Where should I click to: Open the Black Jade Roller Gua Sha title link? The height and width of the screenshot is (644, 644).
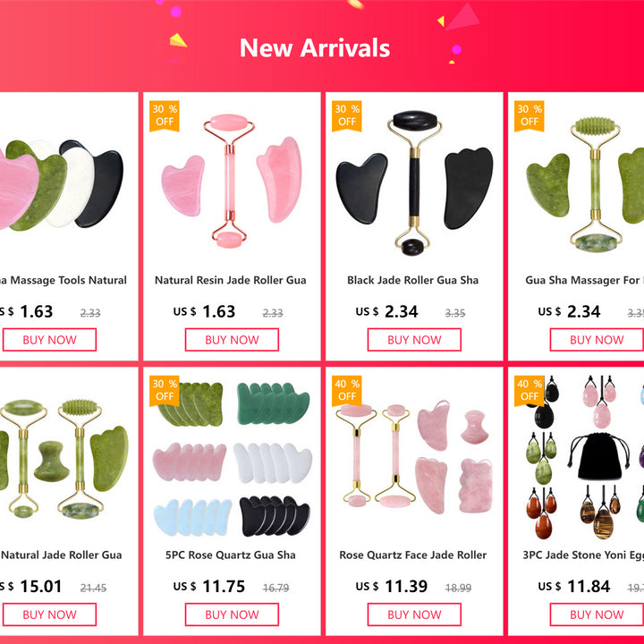tap(412, 280)
